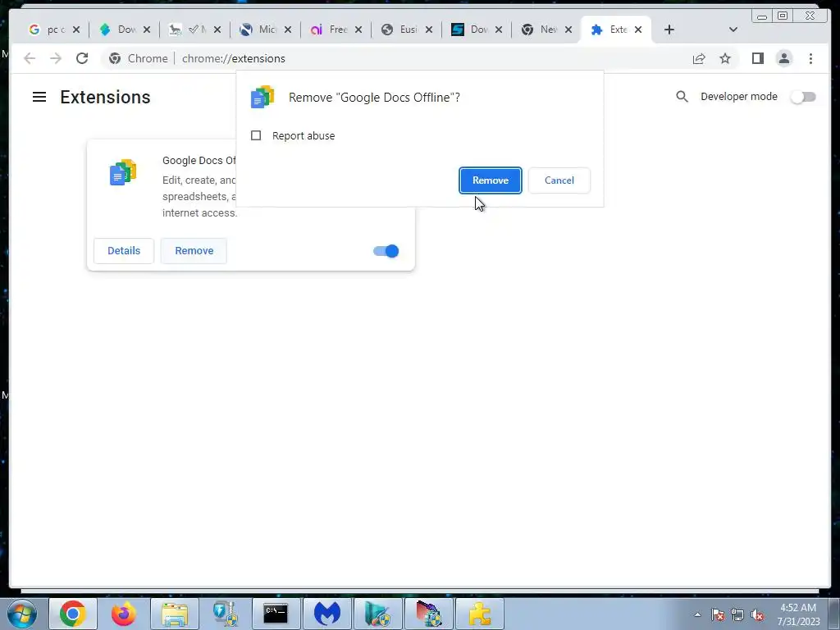Click the Google Docs Offline card icon
This screenshot has height=630, width=840.
pyautogui.click(x=123, y=172)
